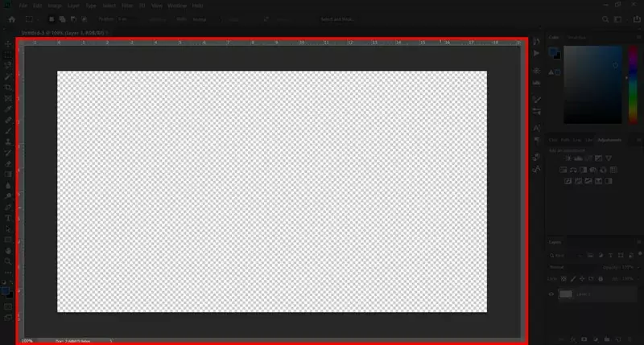Open the Edit Toolbar ellipsis
The image size is (644, 345).
coord(8,273)
